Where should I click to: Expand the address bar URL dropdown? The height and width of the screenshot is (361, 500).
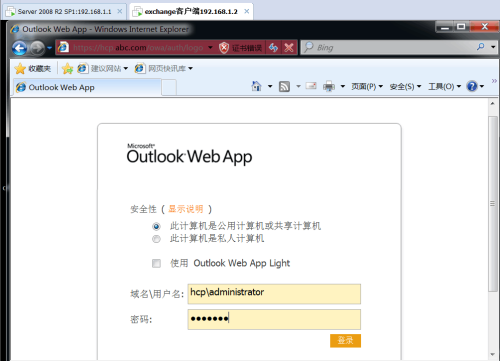point(210,48)
